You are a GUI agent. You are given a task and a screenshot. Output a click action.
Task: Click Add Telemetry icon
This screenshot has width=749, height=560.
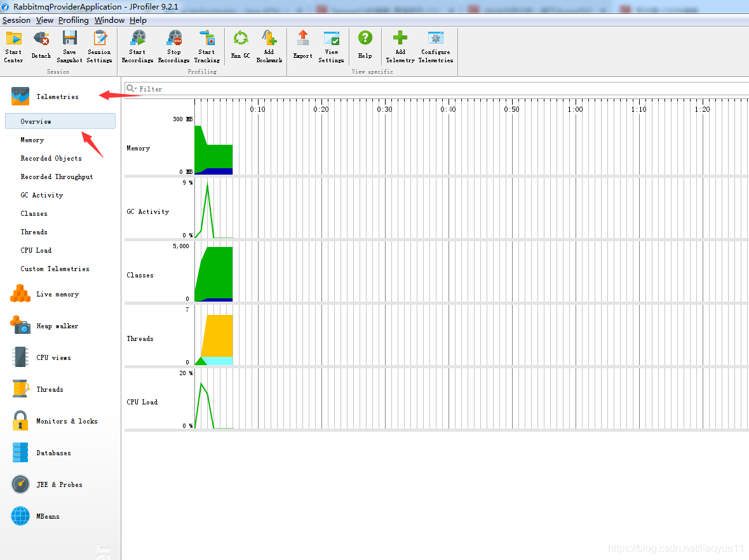(400, 46)
